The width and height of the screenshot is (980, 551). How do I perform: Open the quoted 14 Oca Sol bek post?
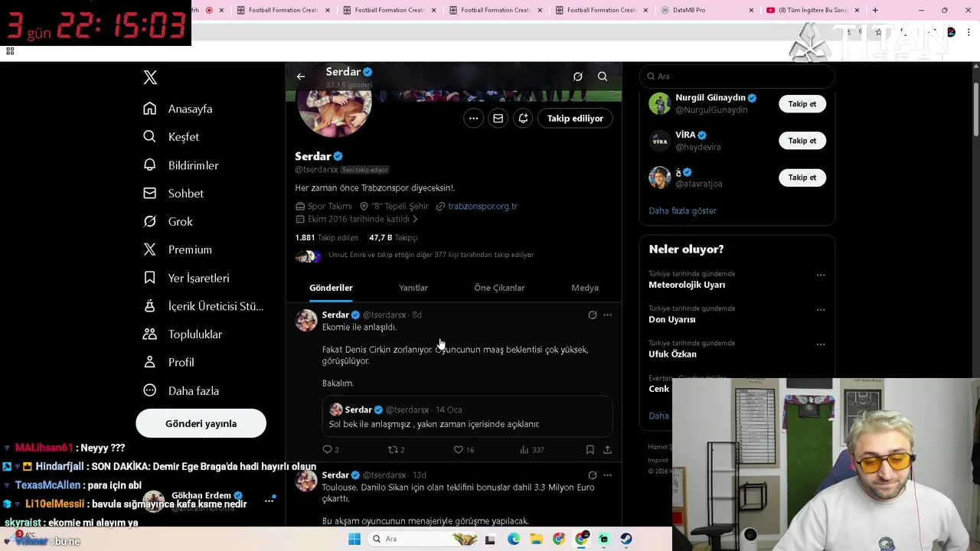[x=467, y=417]
